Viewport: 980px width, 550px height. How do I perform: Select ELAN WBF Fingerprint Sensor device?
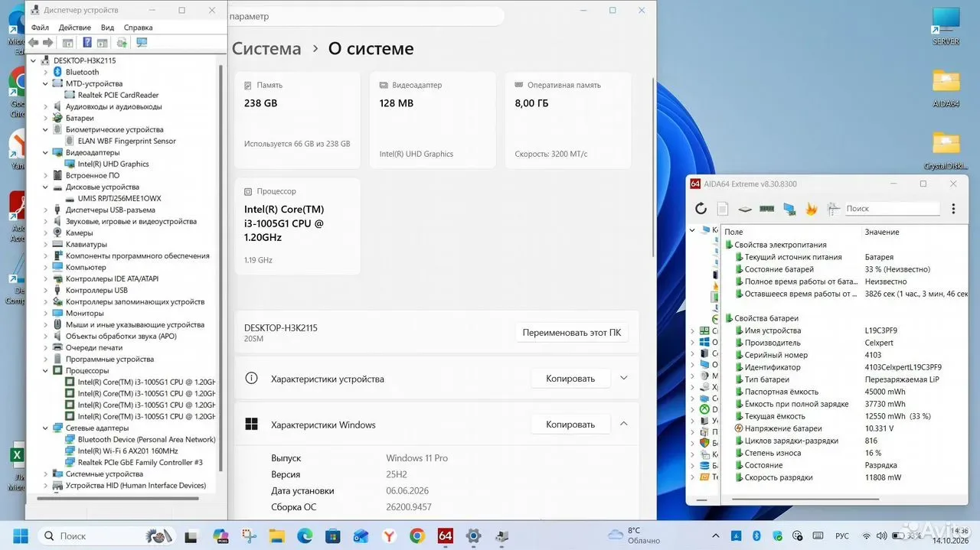click(126, 141)
